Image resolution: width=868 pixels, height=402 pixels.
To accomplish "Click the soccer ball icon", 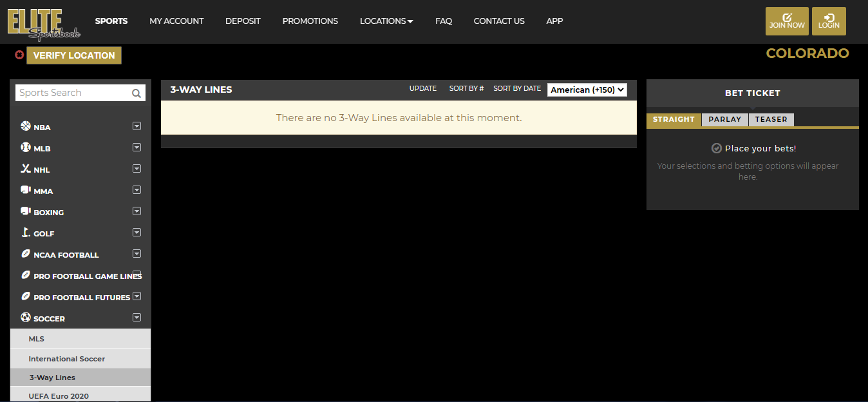I will [26, 318].
